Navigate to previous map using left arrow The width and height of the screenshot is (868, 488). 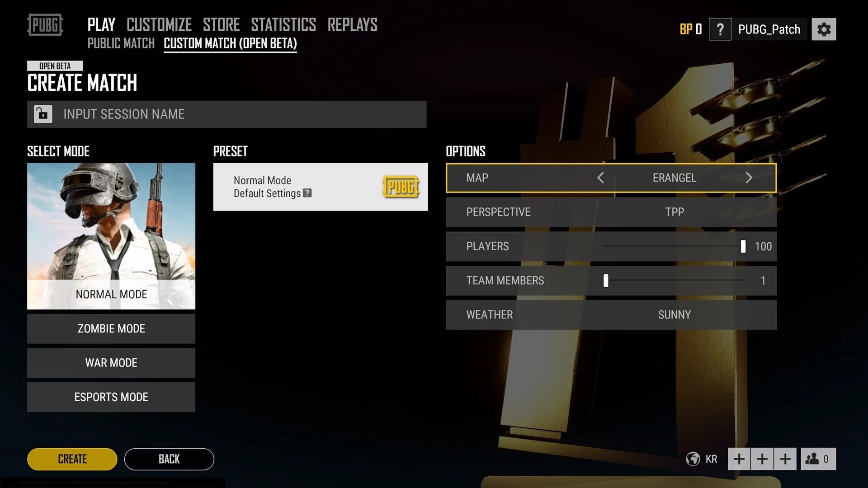tap(600, 178)
